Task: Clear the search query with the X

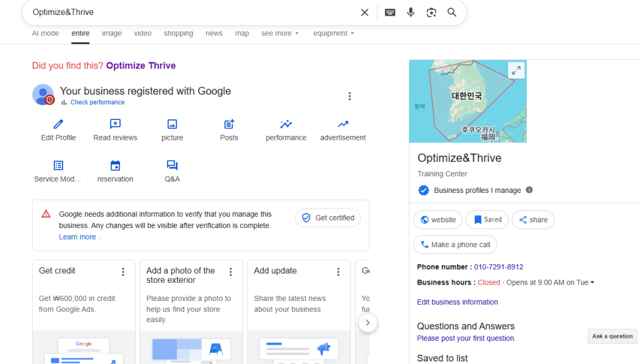Action: (364, 12)
